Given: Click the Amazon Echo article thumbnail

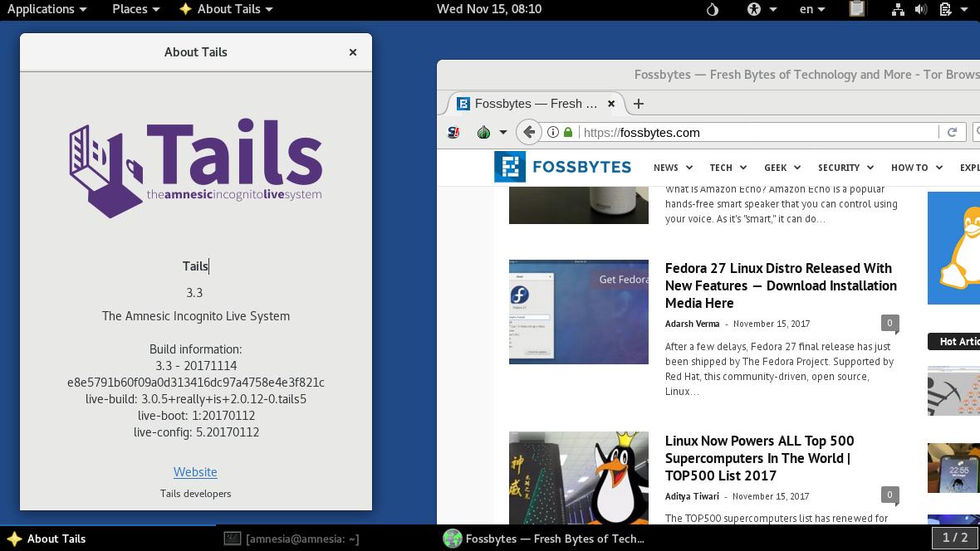Looking at the screenshot, I should click(x=579, y=205).
